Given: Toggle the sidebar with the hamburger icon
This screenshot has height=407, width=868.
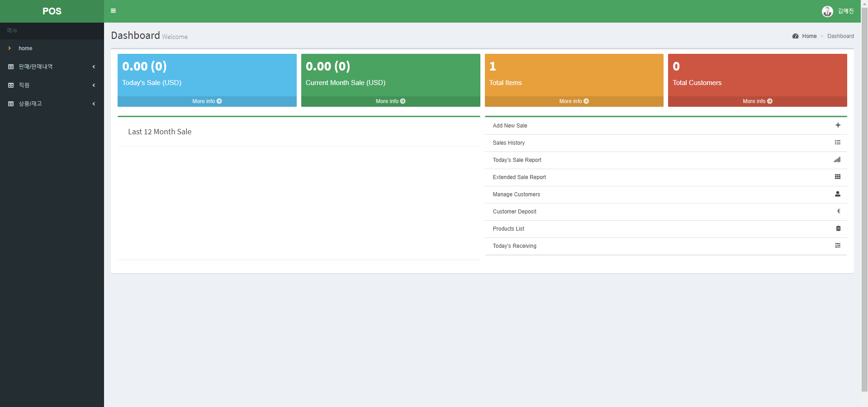Looking at the screenshot, I should (x=113, y=10).
